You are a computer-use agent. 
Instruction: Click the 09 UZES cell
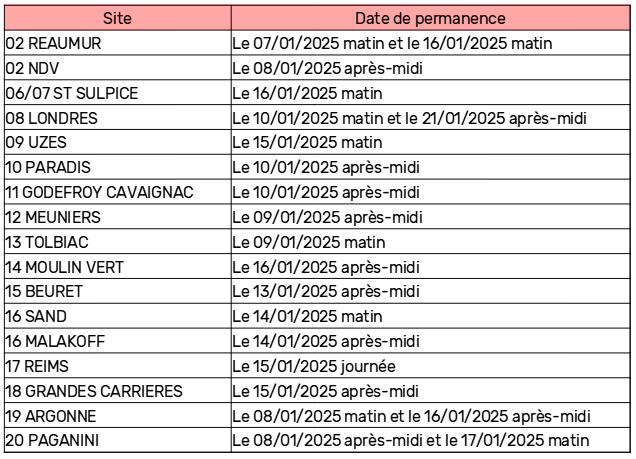click(x=118, y=142)
